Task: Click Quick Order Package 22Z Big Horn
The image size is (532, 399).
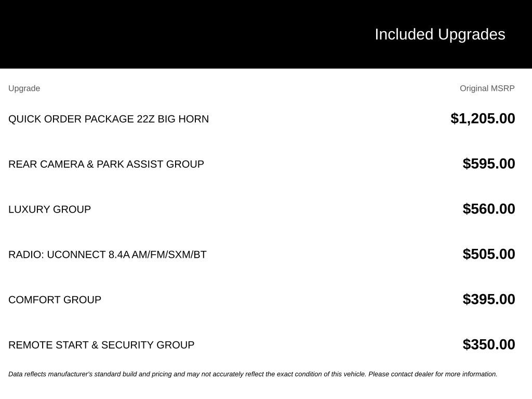Action: (x=109, y=119)
